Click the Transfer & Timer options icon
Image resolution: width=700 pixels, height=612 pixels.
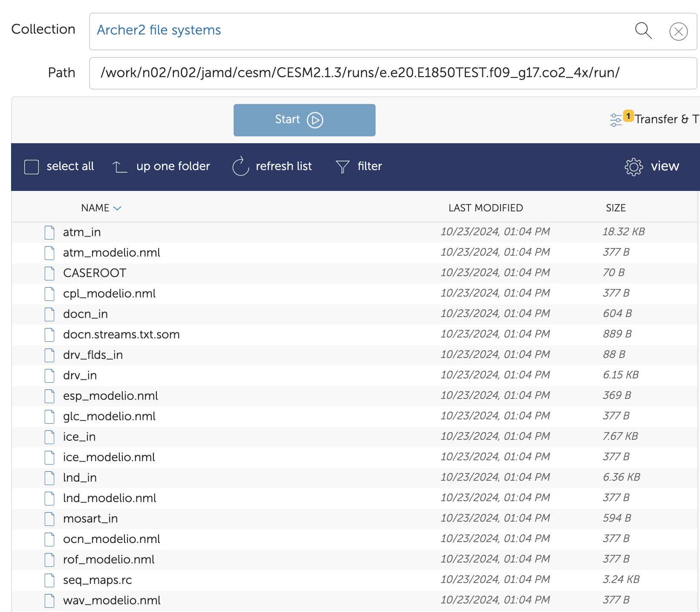[616, 120]
